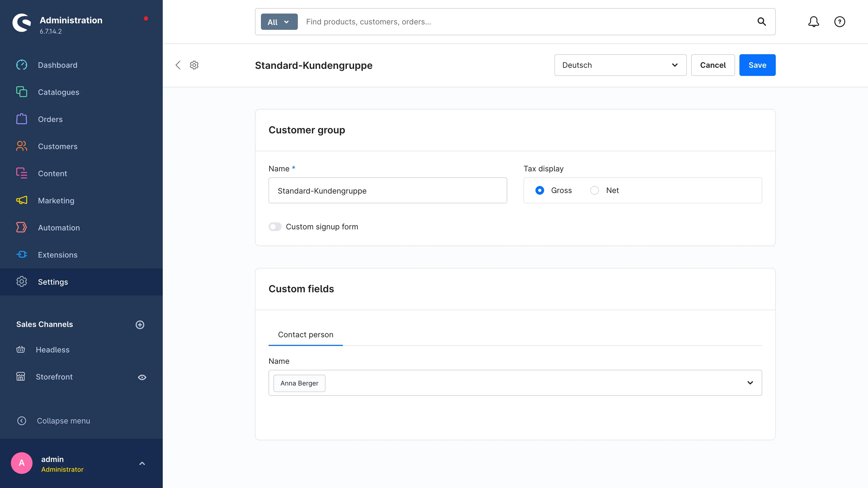Select the Gross tax display radio
The width and height of the screenshot is (868, 488).
point(540,190)
